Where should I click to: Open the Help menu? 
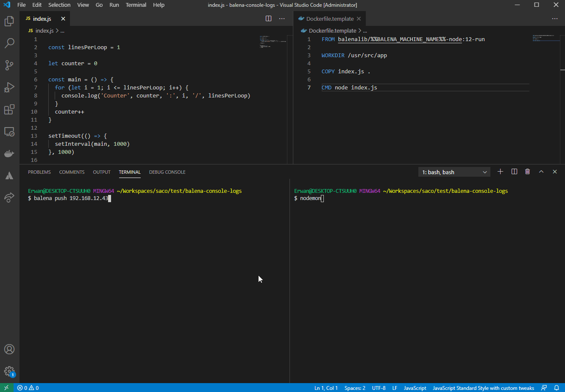point(159,5)
